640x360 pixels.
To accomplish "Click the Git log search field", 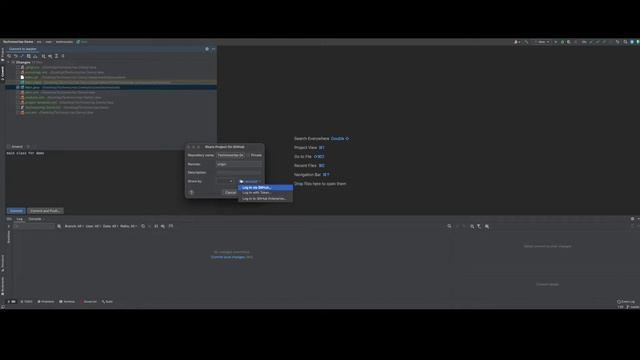I will [34, 226].
